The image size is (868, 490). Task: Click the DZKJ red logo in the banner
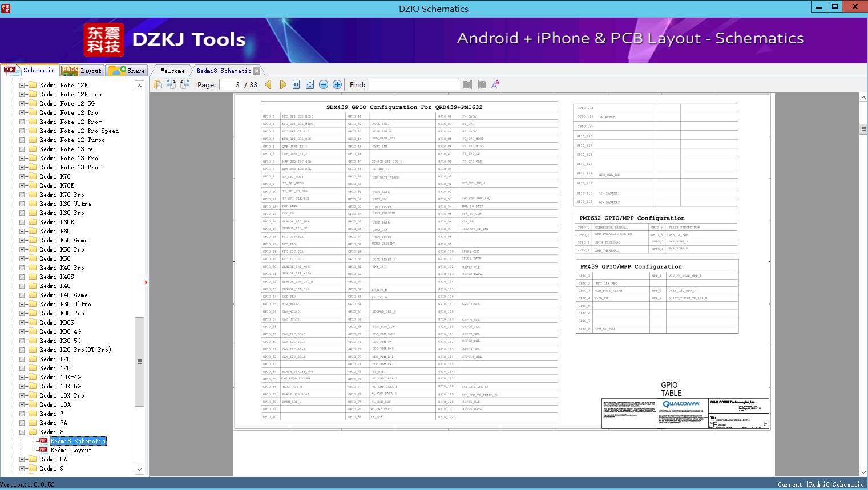104,40
